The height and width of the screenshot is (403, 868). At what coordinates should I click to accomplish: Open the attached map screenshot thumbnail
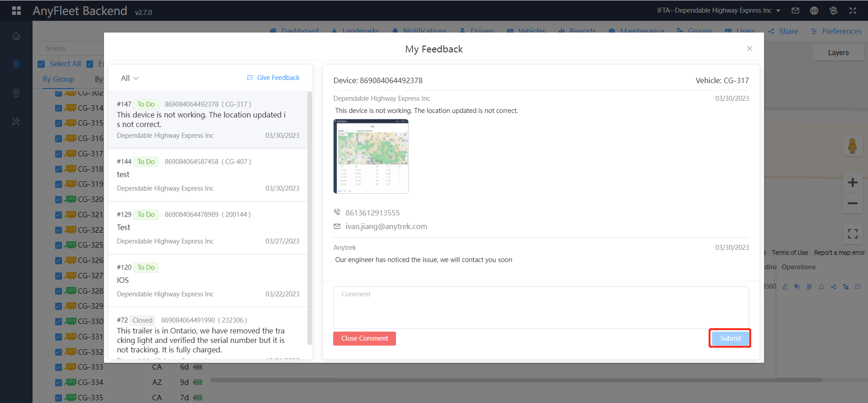[x=371, y=156]
